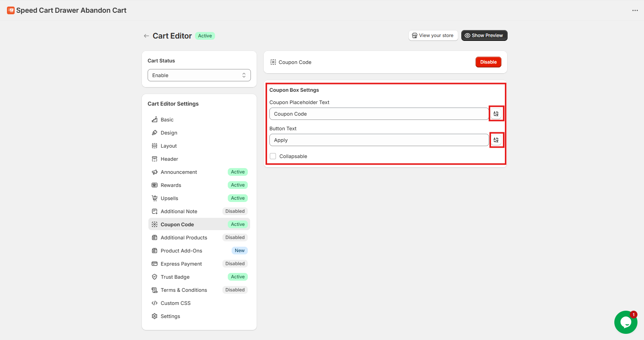Go to the Announcement settings
Screen dimensions: 644x340
point(179,172)
